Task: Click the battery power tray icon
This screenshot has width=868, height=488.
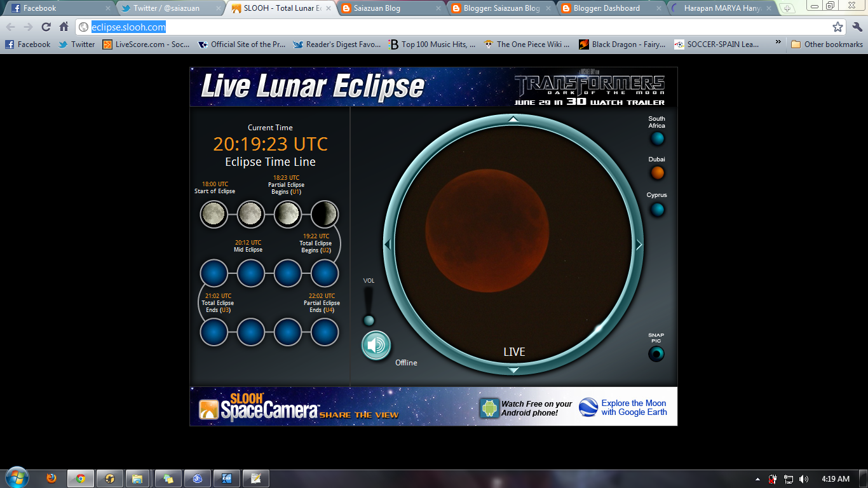Action: [x=773, y=479]
